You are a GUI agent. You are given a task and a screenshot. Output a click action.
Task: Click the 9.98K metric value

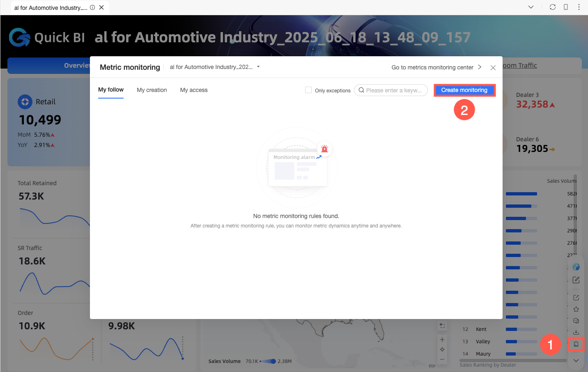[122, 326]
